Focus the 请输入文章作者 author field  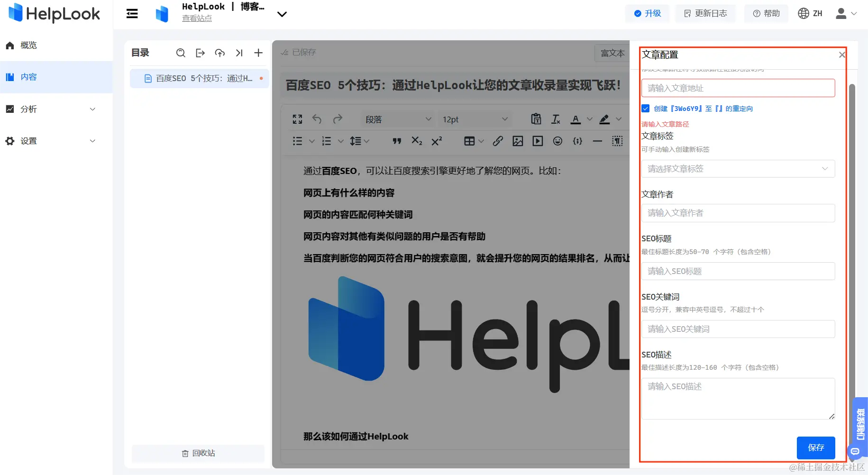(738, 213)
